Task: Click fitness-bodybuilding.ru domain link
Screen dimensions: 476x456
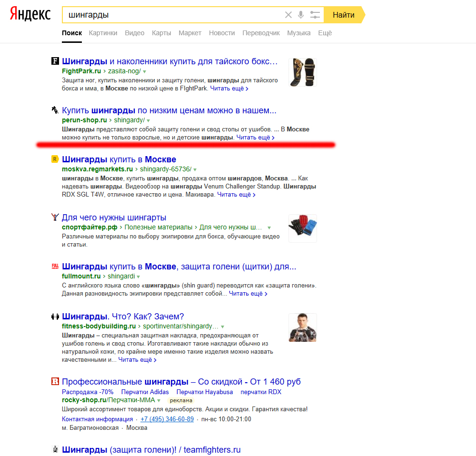Action: click(99, 326)
